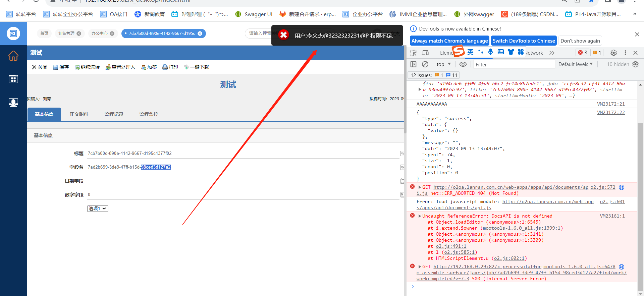Open the CSDN bookmark
The height and width of the screenshot is (296, 644).
tap(530, 14)
